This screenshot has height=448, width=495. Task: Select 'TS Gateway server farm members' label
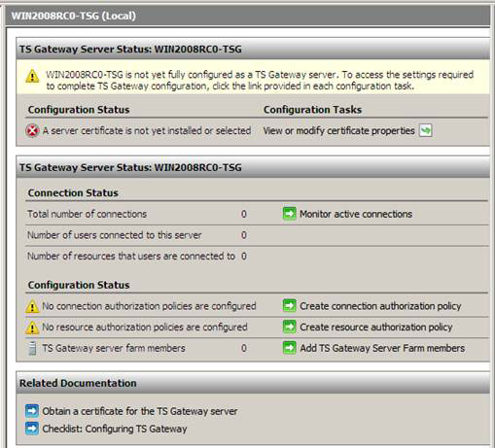pyautogui.click(x=114, y=348)
